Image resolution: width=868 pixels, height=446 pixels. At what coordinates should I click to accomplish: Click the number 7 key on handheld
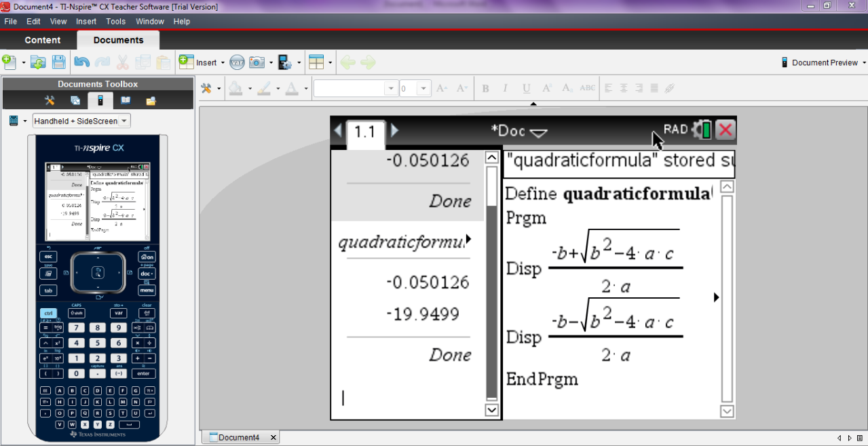[76, 328]
